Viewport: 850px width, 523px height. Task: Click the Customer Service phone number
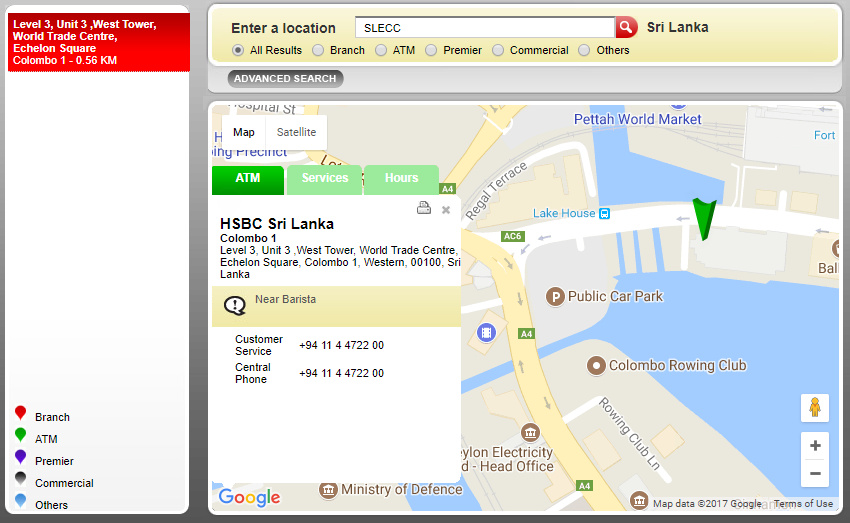click(342, 345)
